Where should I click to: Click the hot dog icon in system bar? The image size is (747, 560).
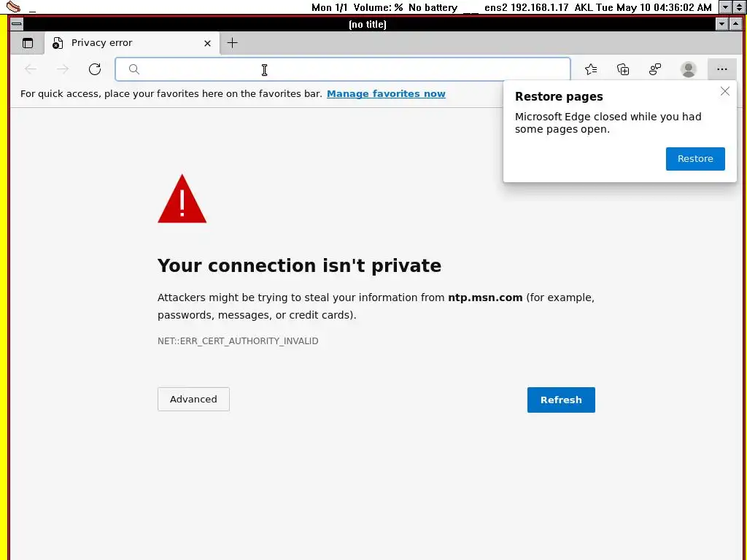(13, 7)
